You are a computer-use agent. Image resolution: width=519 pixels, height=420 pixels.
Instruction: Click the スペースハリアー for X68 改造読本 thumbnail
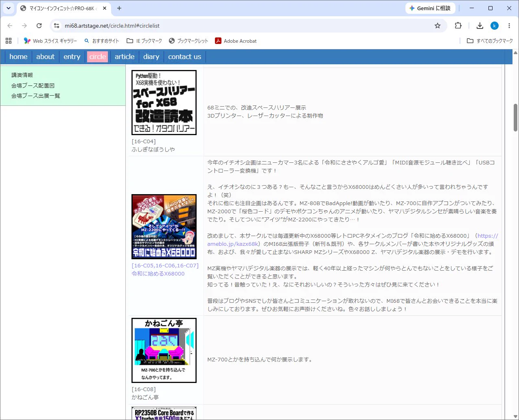[164, 103]
